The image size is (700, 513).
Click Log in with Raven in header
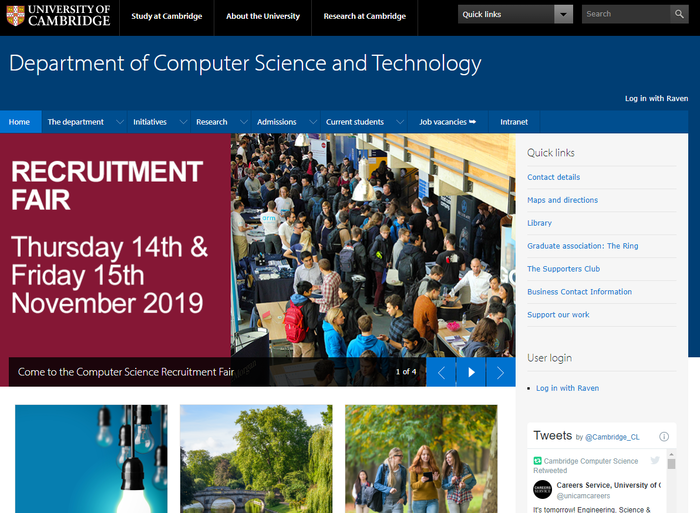656,98
